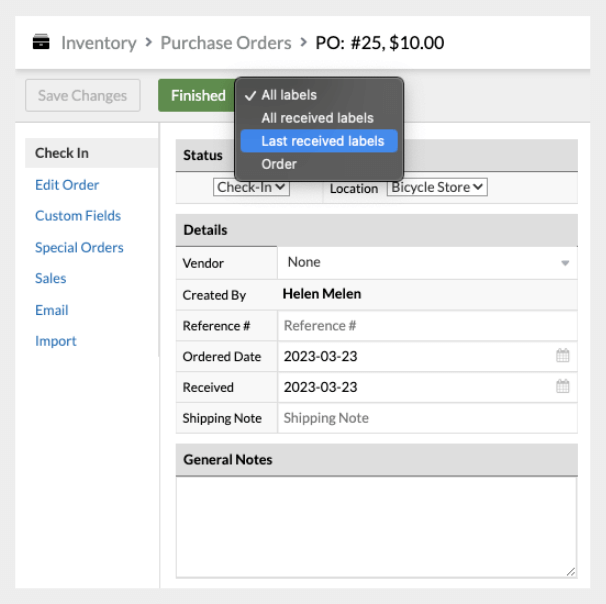Viewport: 606px width, 604px height.
Task: Click the Inventory archive box icon
Action: [41, 43]
